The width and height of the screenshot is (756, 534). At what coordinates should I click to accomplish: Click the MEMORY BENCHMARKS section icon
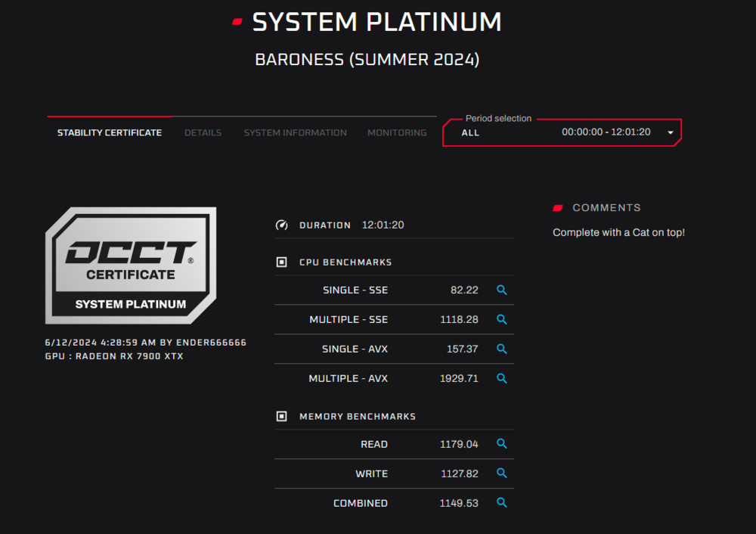tap(281, 416)
